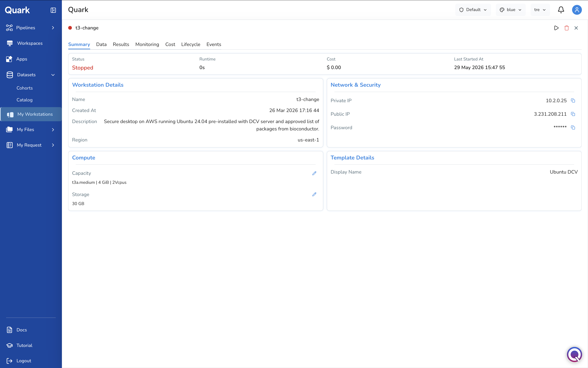588x368 pixels.
Task: Edit the Storage setting
Action: [x=314, y=194]
